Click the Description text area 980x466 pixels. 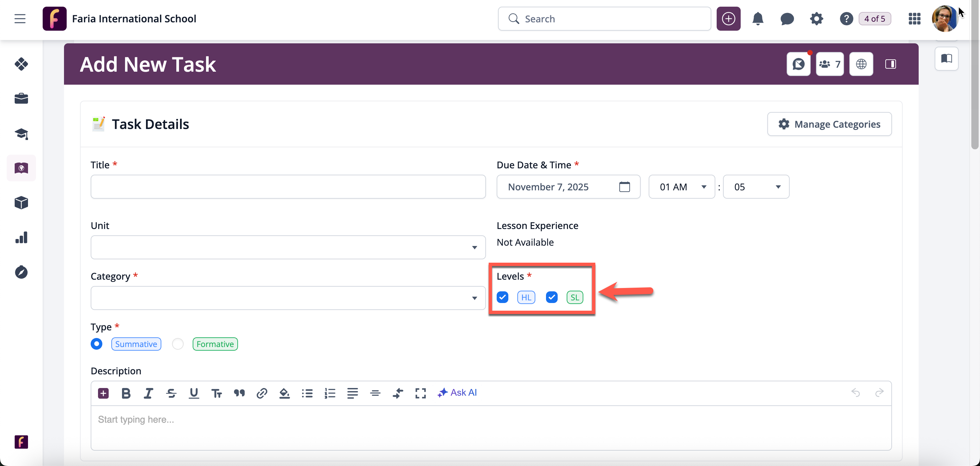[x=491, y=428]
